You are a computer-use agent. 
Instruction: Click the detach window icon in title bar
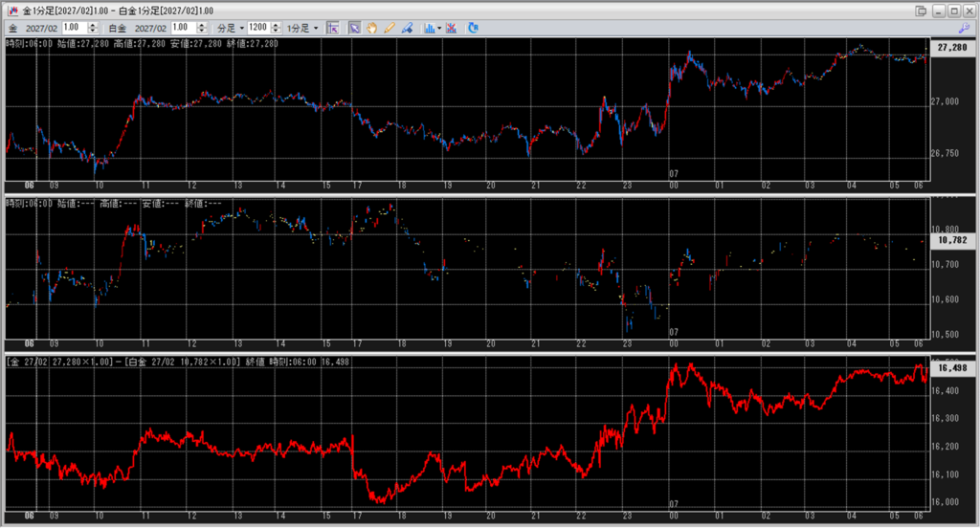pyautogui.click(x=921, y=10)
